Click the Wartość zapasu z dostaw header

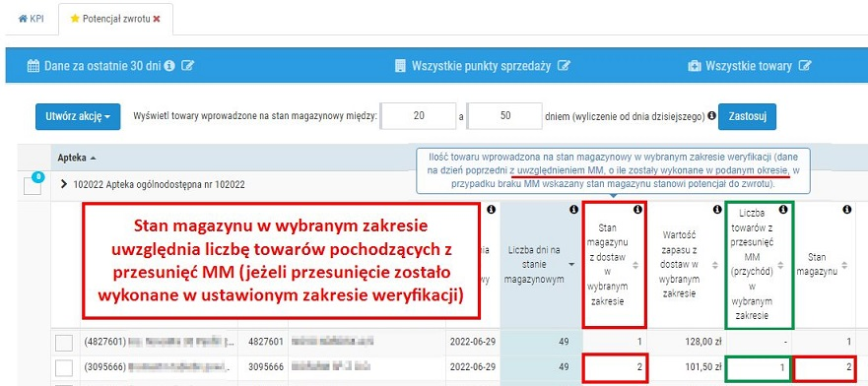[x=679, y=264]
